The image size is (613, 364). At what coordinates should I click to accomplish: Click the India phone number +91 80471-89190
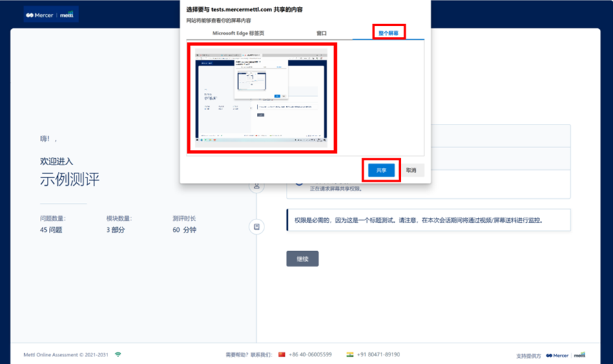coord(378,355)
